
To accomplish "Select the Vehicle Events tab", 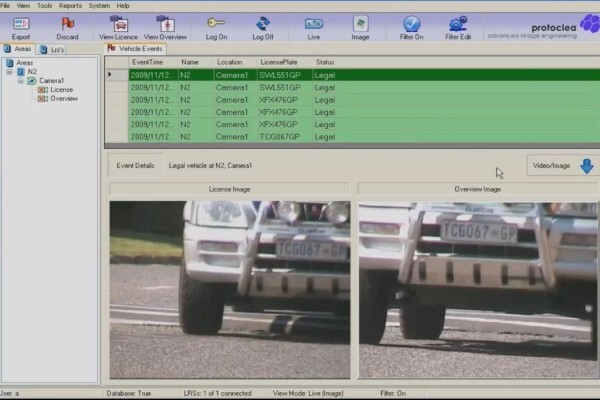I will click(x=135, y=49).
